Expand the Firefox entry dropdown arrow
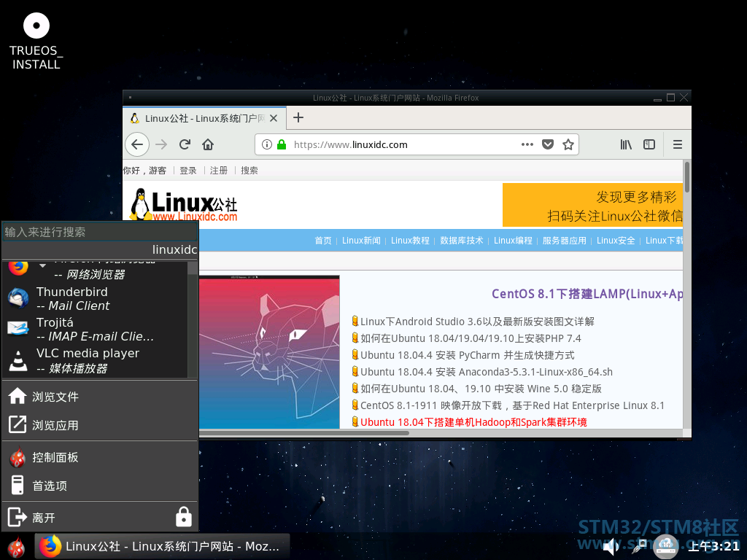The image size is (747, 560). coord(42,265)
